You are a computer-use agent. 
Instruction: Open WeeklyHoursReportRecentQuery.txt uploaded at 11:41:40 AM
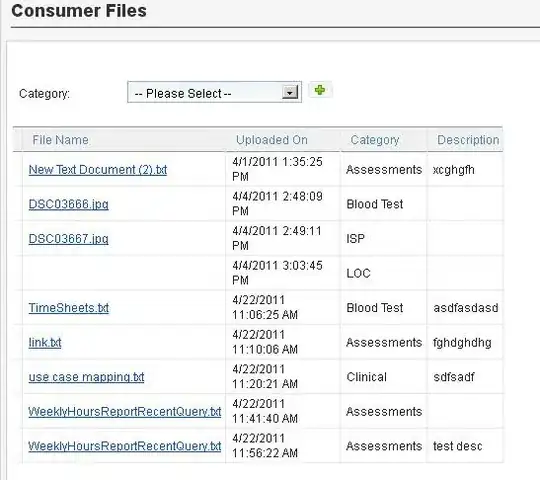point(125,411)
